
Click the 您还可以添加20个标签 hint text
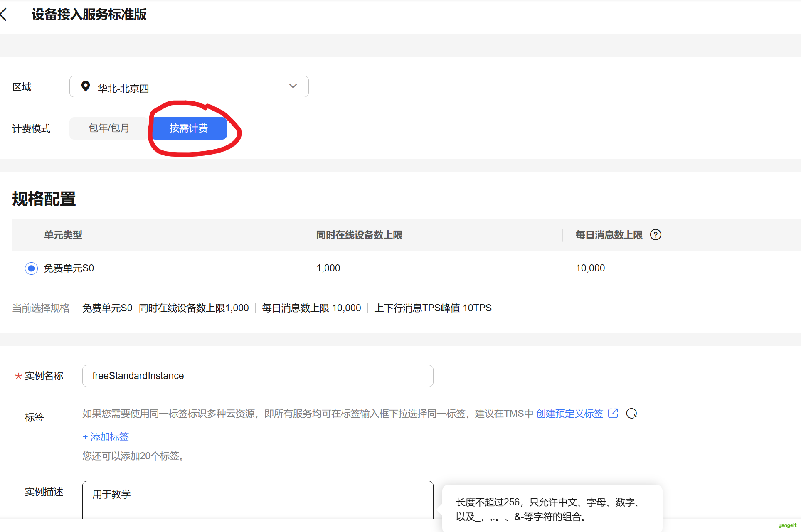pyautogui.click(x=133, y=456)
